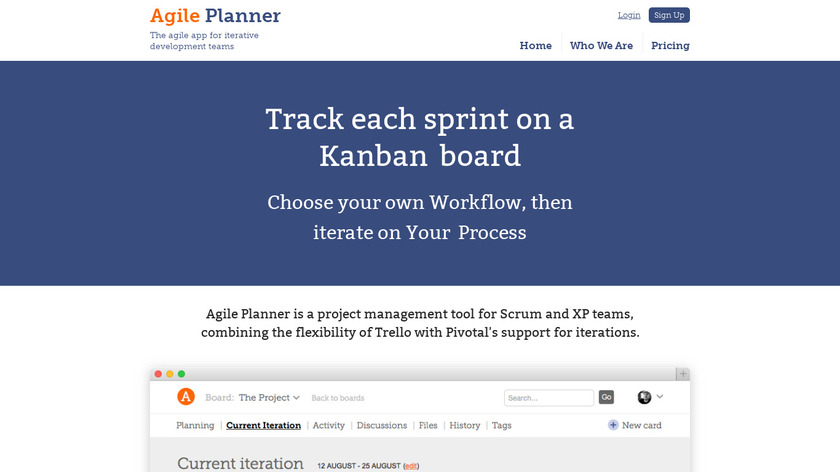Click the New card plus icon
Image resolution: width=840 pixels, height=472 pixels.
(613, 425)
